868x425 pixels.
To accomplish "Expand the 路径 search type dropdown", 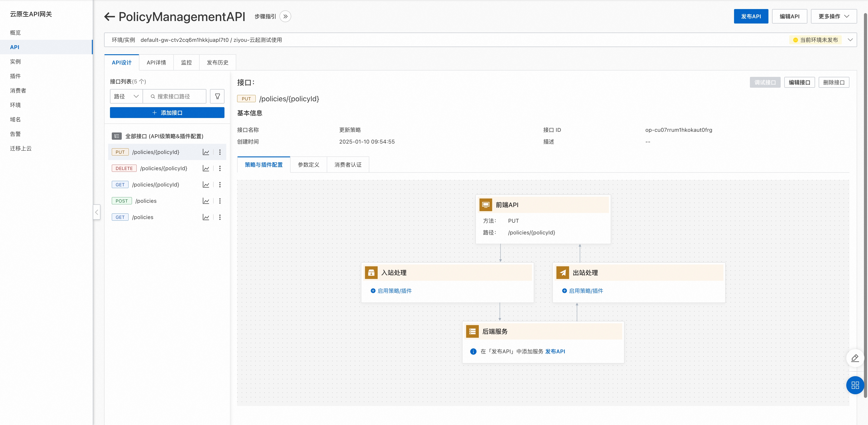I will click(126, 96).
